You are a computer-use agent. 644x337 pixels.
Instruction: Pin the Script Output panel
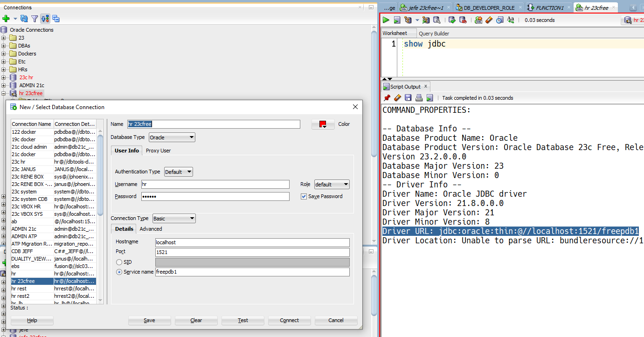pyautogui.click(x=387, y=98)
